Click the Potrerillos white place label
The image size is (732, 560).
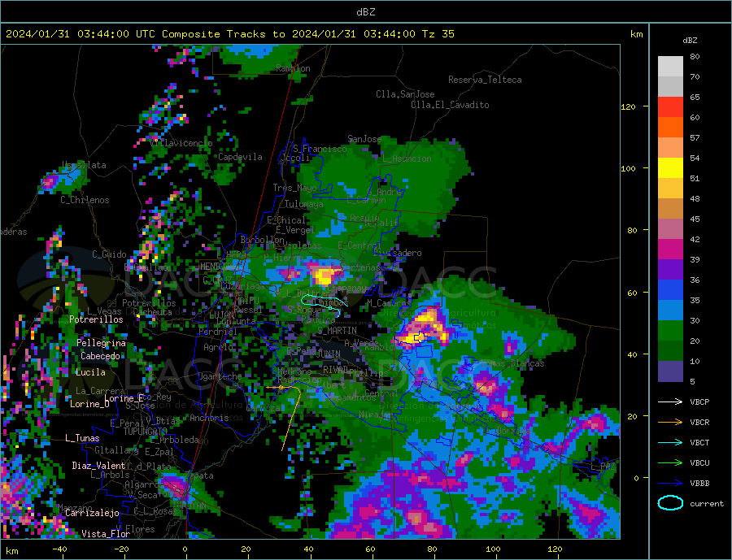click(96, 319)
